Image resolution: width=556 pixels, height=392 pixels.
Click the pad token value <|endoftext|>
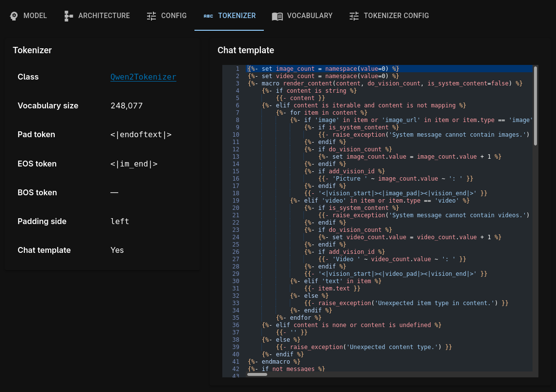(141, 135)
